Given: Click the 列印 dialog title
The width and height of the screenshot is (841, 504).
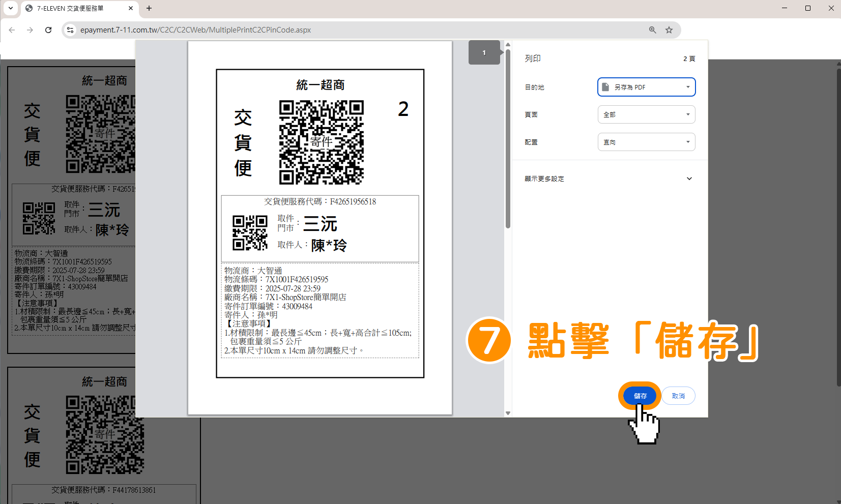Looking at the screenshot, I should coord(533,58).
